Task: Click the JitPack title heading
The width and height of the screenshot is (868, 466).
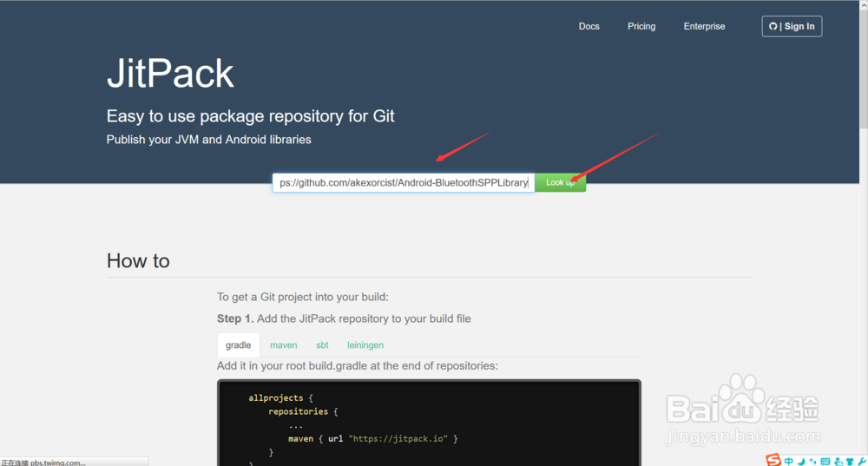Action: point(170,73)
